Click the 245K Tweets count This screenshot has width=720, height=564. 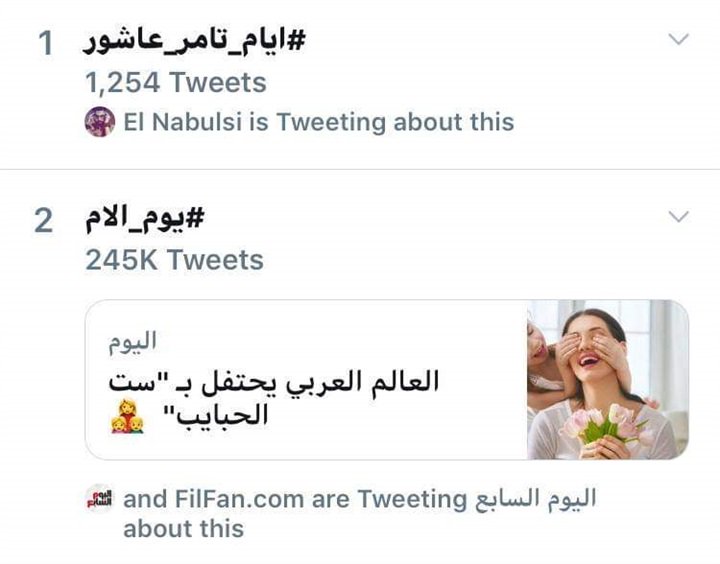174,260
